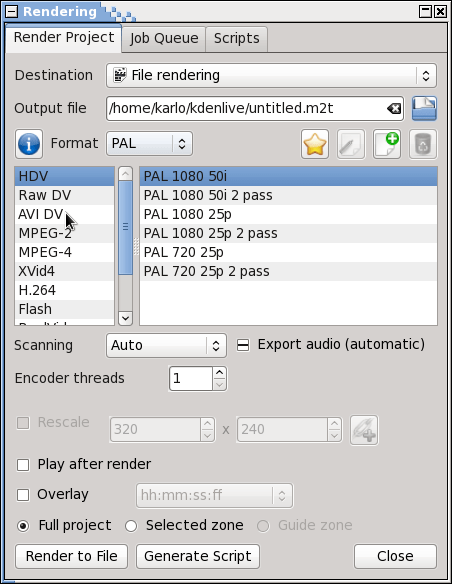452x584 pixels.
Task: Open the Scanning Auto dropdown
Action: [166, 345]
